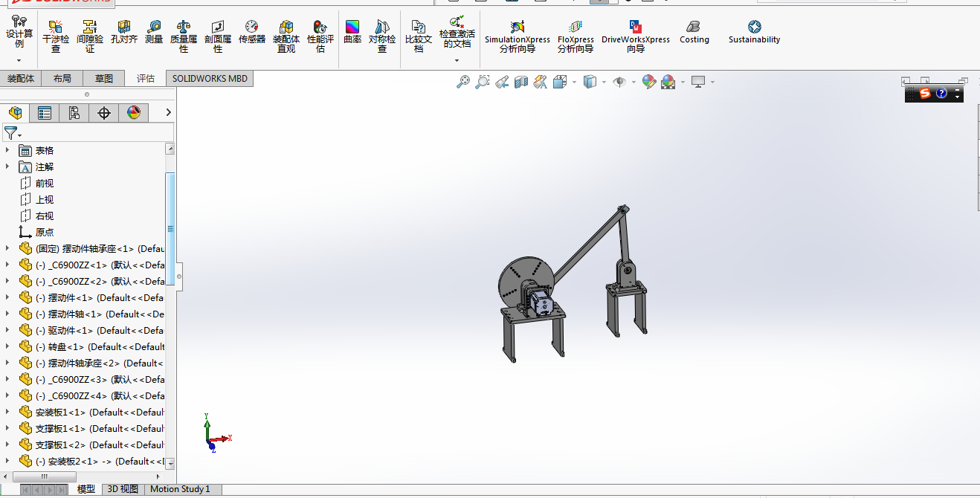Expand the 驱动件<1> component node
Image resolution: width=980 pixels, height=498 pixels.
(7, 330)
